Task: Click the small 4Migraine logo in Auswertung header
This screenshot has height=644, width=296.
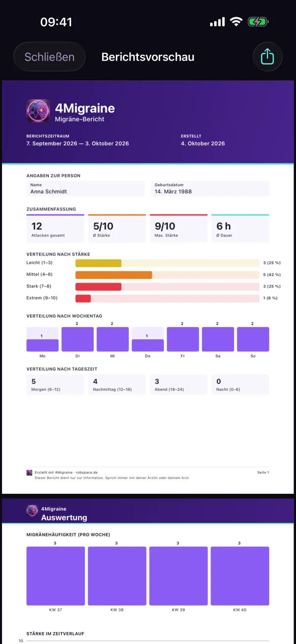Action: (32, 511)
